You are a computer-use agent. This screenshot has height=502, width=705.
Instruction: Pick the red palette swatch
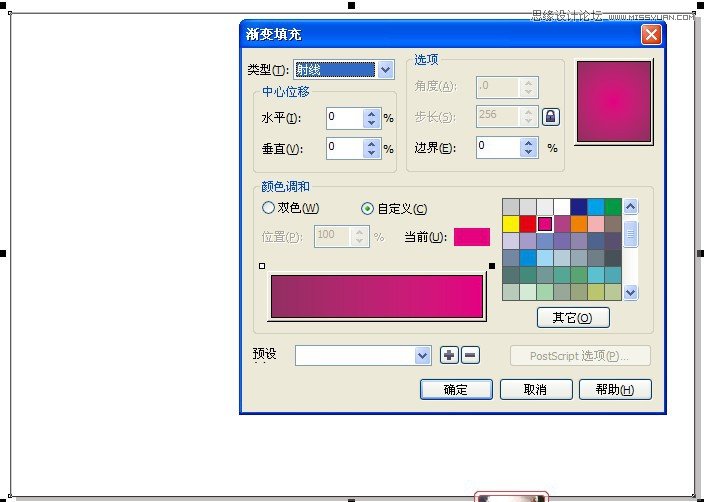pos(528,224)
